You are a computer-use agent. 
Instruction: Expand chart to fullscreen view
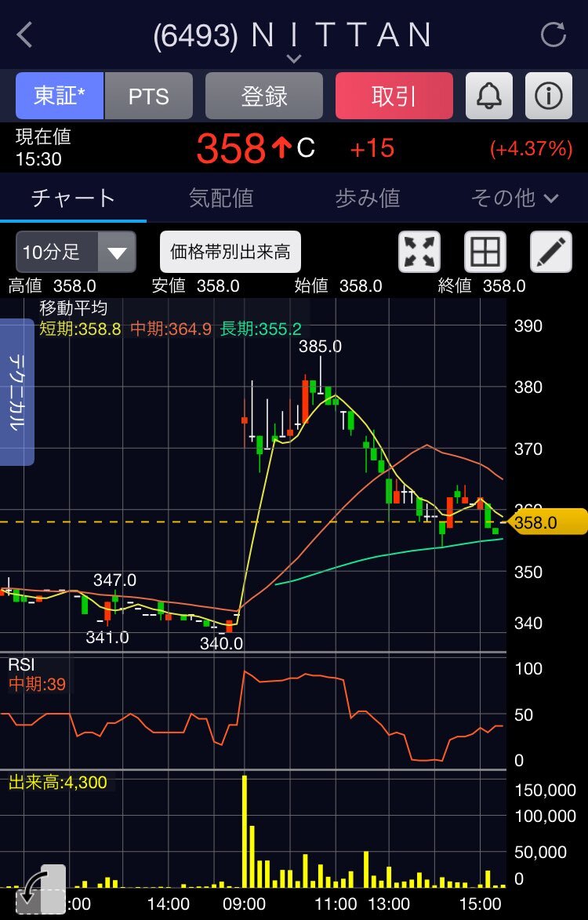419,252
